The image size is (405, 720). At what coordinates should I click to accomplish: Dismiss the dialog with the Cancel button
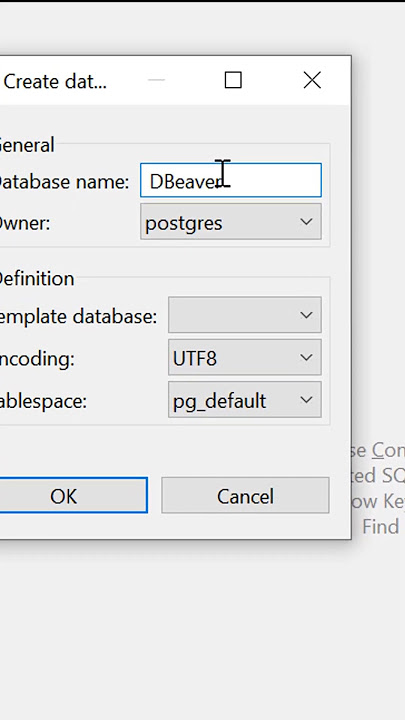coord(245,495)
